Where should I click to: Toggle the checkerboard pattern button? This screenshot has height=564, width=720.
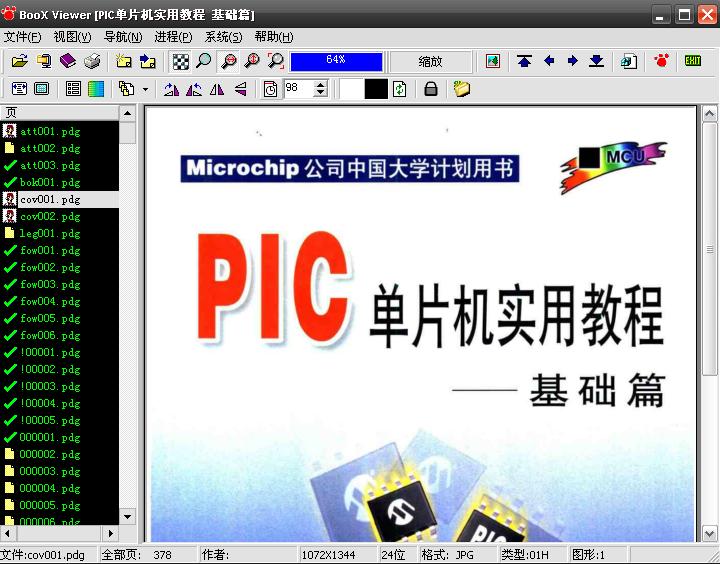(x=180, y=61)
